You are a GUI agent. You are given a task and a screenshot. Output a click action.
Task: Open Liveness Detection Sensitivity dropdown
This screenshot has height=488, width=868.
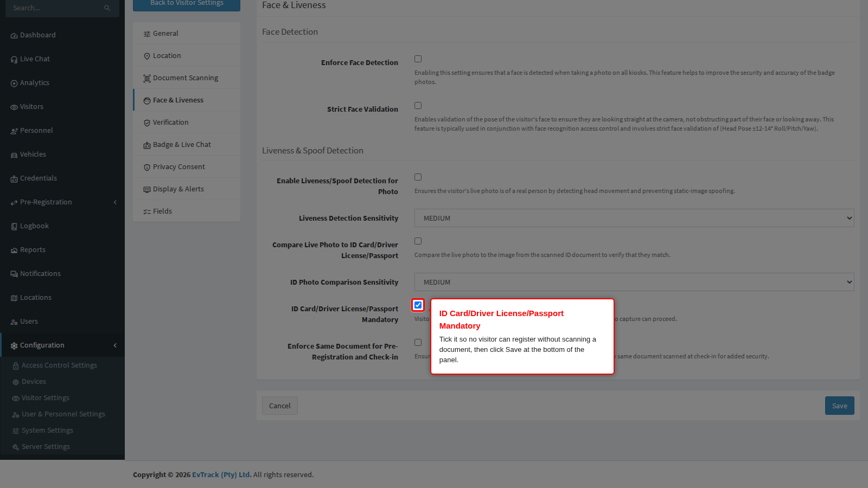pos(634,218)
